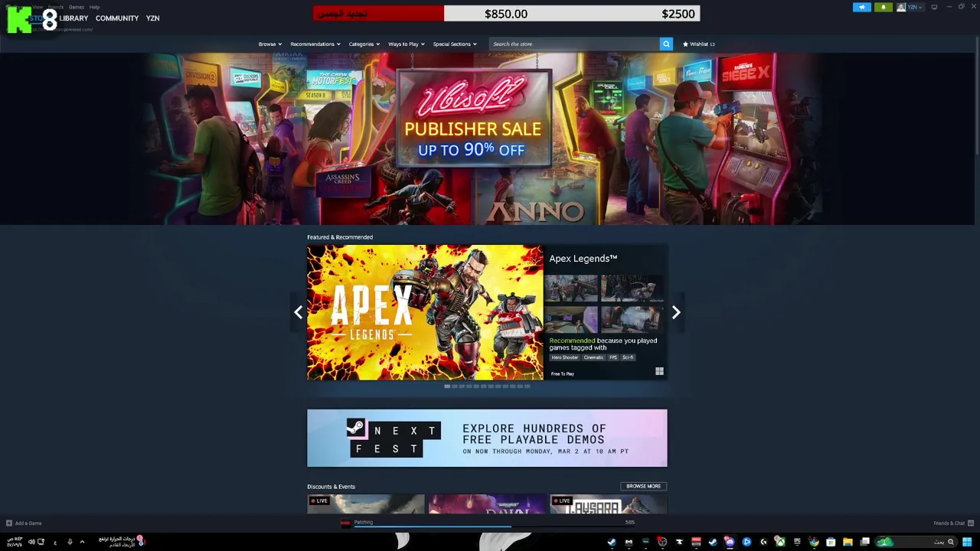The width and height of the screenshot is (980, 551).
Task: Open Epic Games Launcher in the taskbar
Action: point(797,542)
